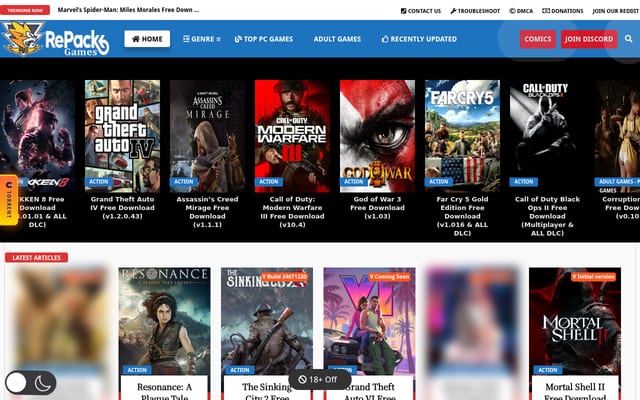This screenshot has height=400, width=640.
Task: Open Resonance A Plague Tale article image
Action: pyautogui.click(x=164, y=321)
